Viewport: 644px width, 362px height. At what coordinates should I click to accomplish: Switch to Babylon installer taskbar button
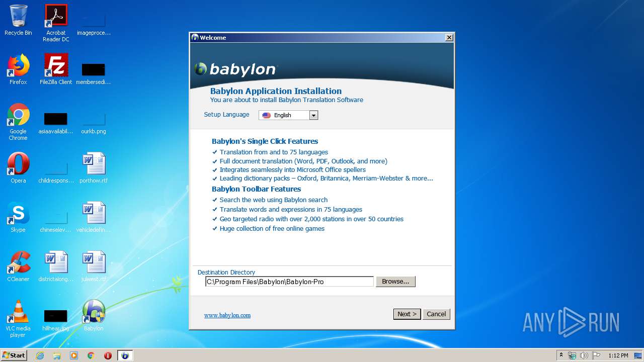pos(125,355)
